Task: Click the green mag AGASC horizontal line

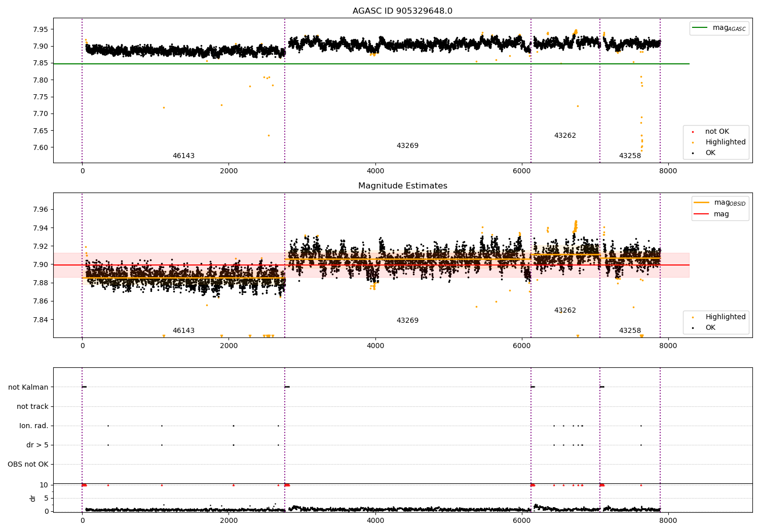Action: (371, 64)
